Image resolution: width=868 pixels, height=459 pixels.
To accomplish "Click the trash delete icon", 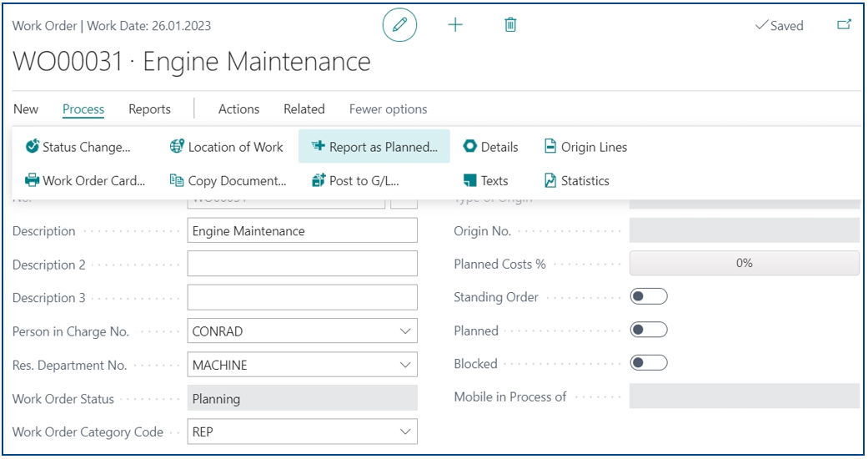I will coord(510,25).
